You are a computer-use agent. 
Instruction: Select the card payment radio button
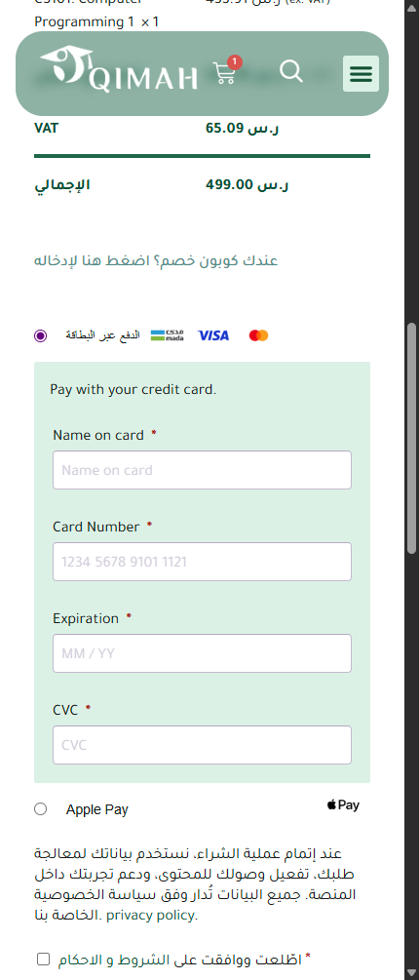[41, 335]
